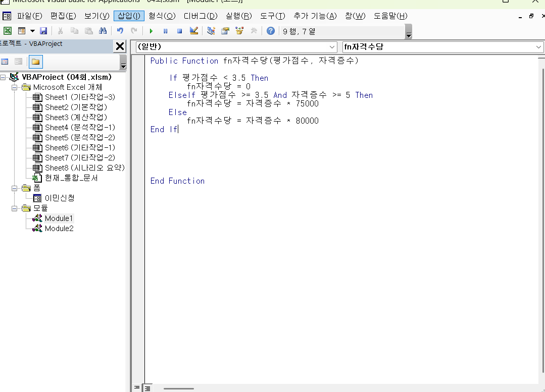Switch to View Code in project panel
The width and height of the screenshot is (545, 392).
tap(5, 62)
